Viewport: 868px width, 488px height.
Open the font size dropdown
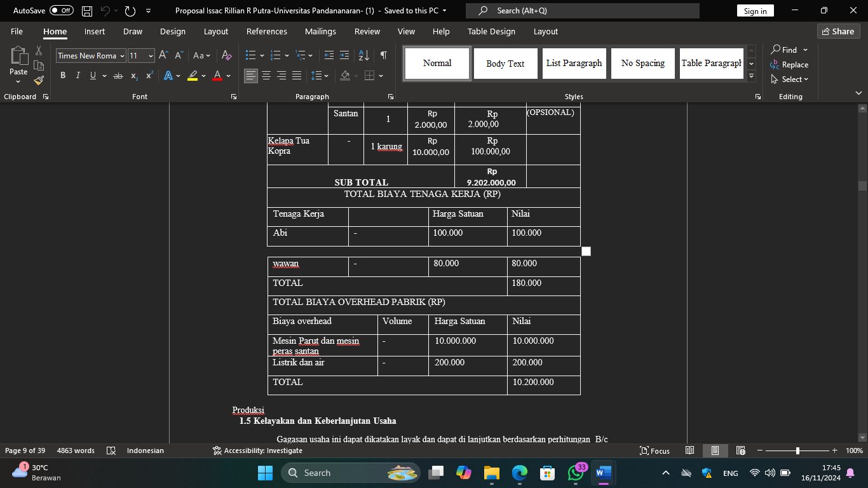[151, 56]
